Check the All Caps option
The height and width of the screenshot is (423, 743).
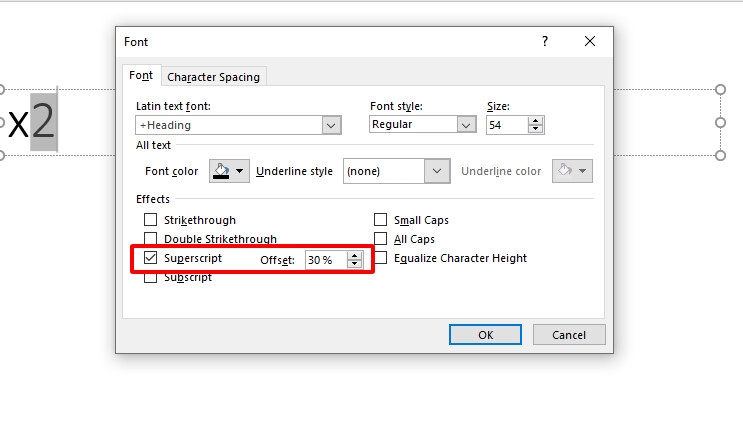[381, 239]
